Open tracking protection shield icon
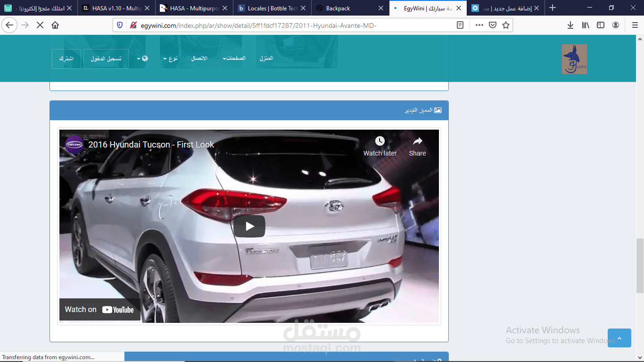The image size is (644, 362). [x=120, y=25]
